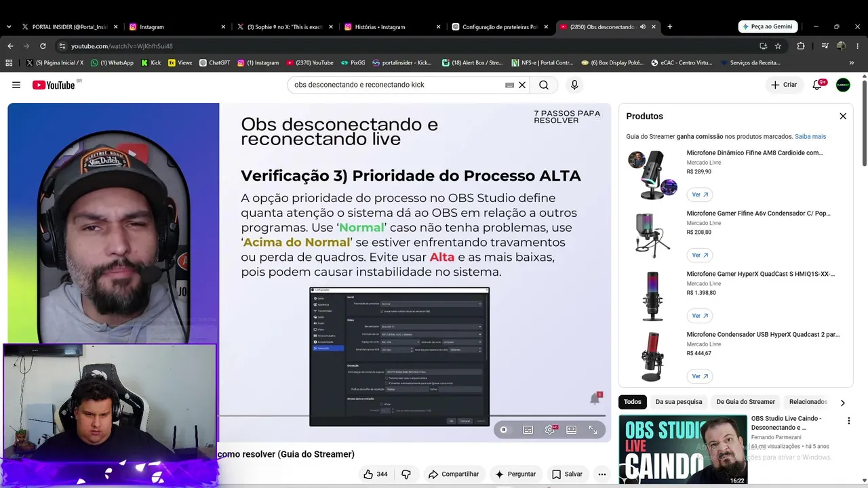Open video player settings gear
868x488 pixels.
[x=550, y=430]
